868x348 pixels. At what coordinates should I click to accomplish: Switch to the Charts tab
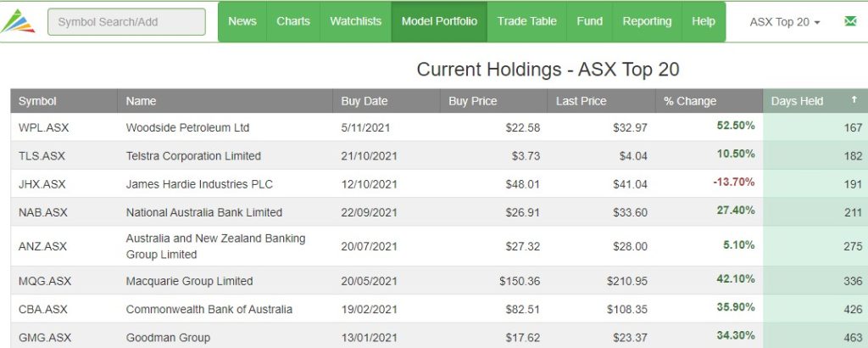293,21
